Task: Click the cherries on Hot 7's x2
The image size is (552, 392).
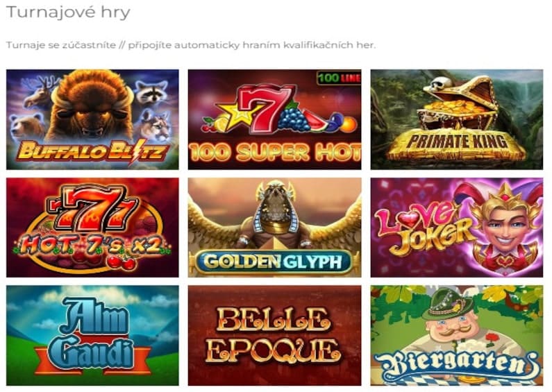Action: coord(122,262)
